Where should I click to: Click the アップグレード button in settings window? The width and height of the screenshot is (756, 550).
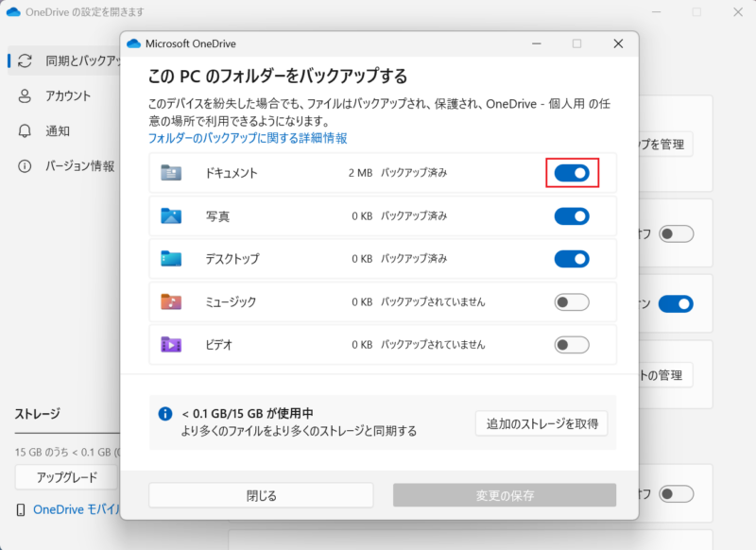(x=66, y=477)
